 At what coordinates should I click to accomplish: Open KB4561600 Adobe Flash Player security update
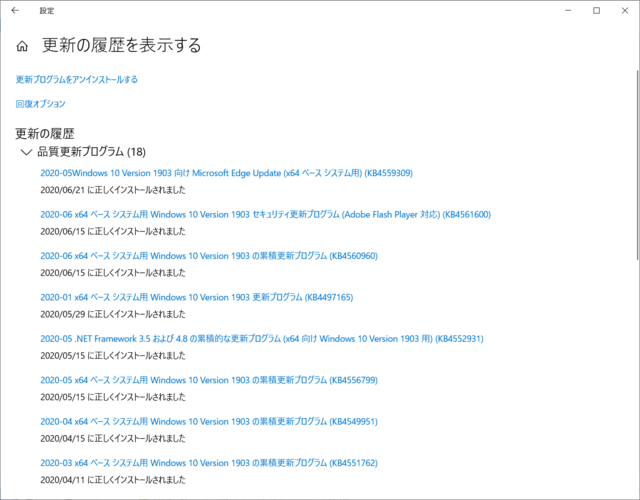265,214
